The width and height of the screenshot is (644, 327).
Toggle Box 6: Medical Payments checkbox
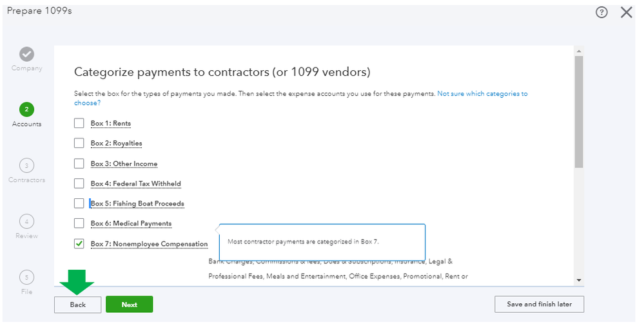79,223
